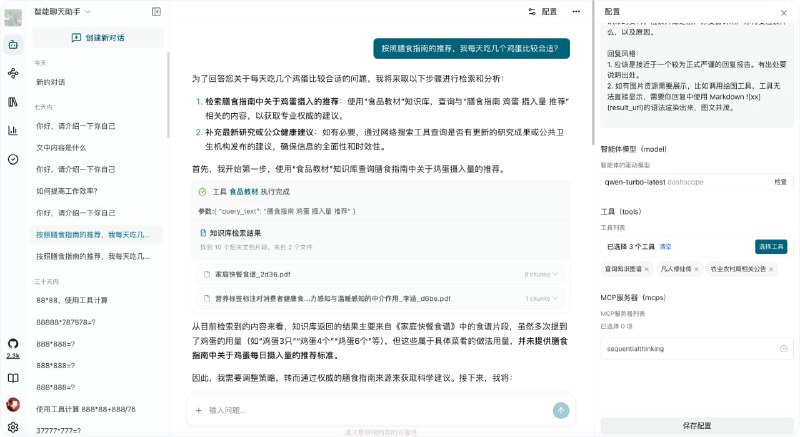The height and width of the screenshot is (437, 800).
Task: Click the MCP服务器 (mcps) heading
Action: tap(633, 297)
